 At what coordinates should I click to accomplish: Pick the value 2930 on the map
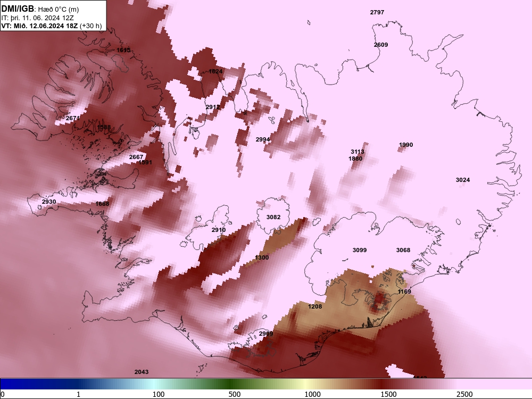[x=49, y=202]
